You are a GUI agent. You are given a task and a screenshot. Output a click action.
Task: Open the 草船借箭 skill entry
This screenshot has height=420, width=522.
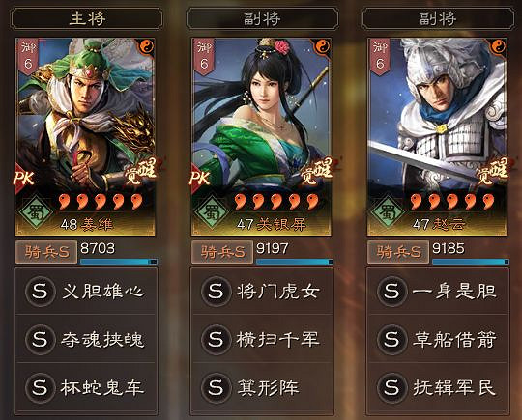[x=438, y=339]
